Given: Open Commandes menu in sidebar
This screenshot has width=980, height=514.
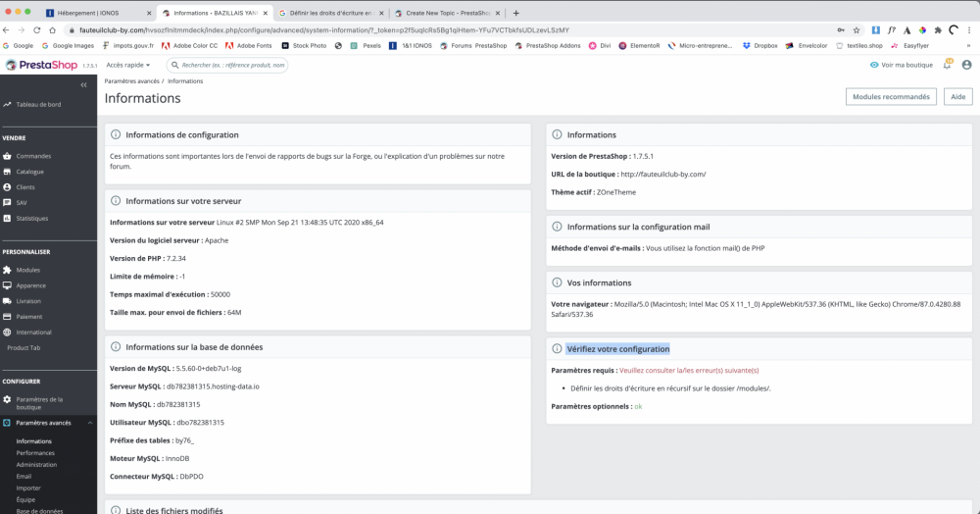Looking at the screenshot, I should [33, 156].
